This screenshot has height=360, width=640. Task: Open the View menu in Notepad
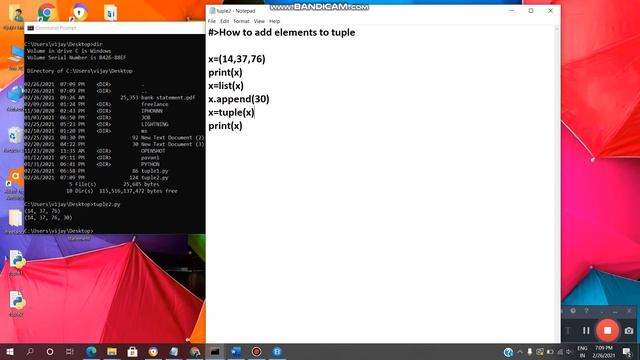coord(259,21)
